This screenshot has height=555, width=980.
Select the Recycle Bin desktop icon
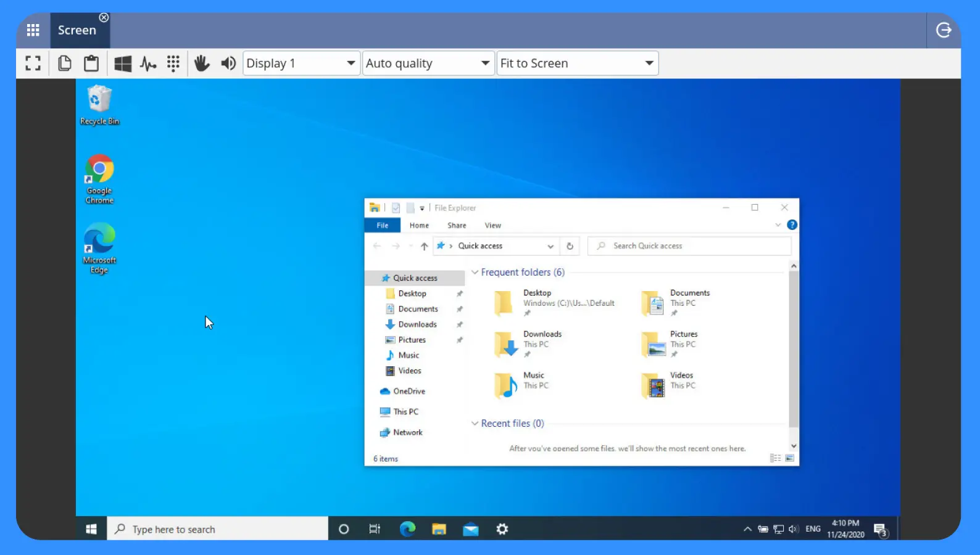pyautogui.click(x=99, y=105)
